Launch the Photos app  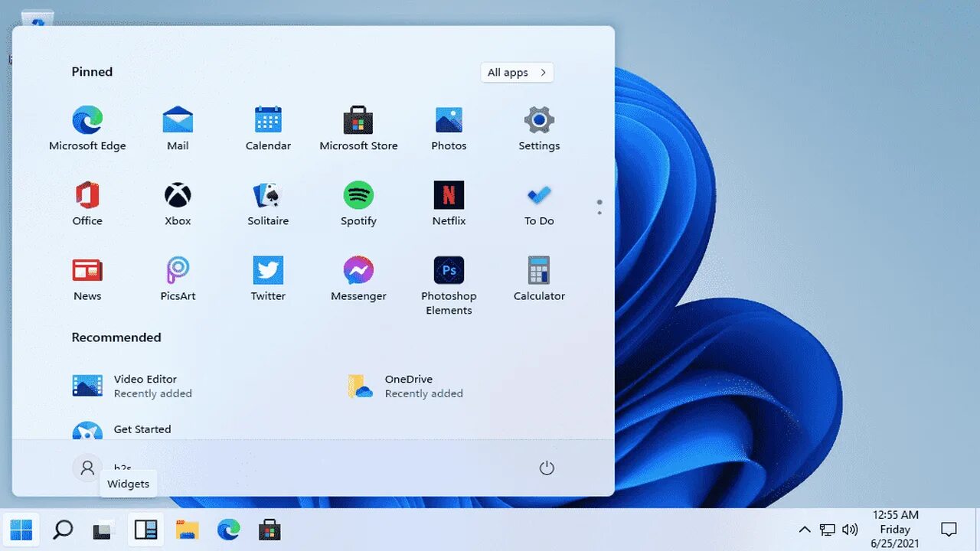pyautogui.click(x=449, y=129)
